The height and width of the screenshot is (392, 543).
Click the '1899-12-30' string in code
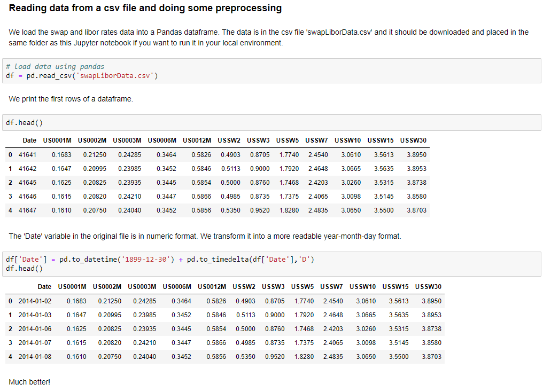click(x=145, y=260)
